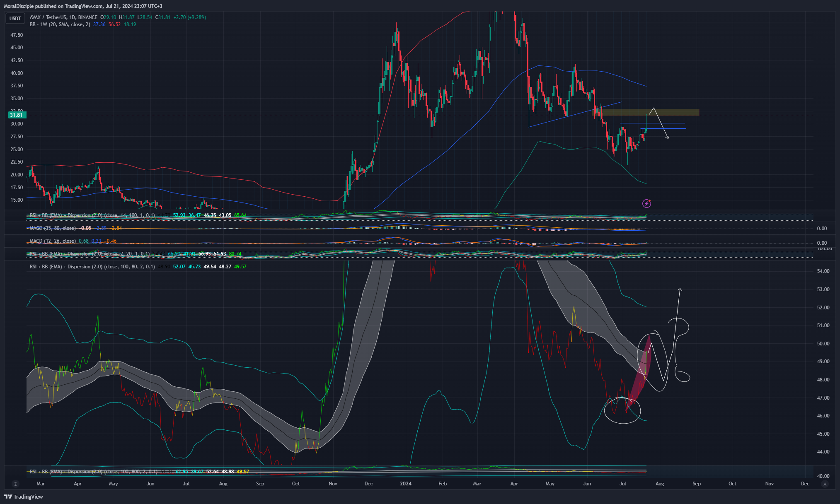Click the blue 37.36 BB basis value
The image size is (840, 504).
click(x=99, y=24)
